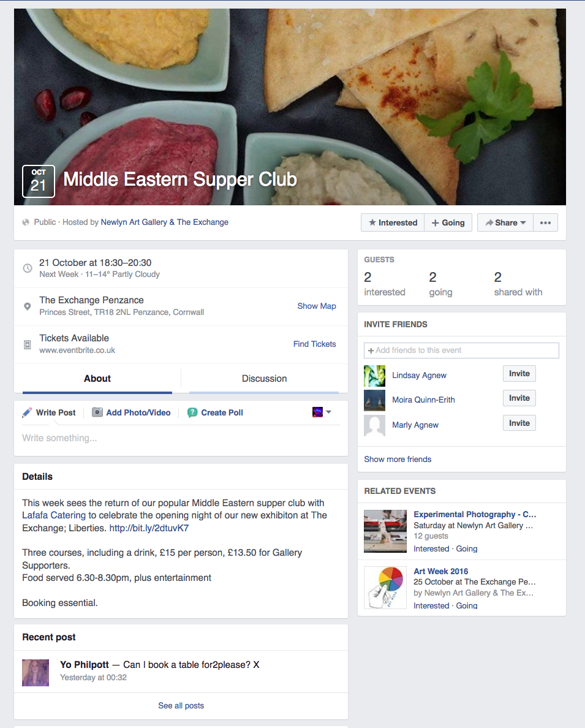
Task: Click the Oct 21 calendar date badge
Action: coord(39,181)
